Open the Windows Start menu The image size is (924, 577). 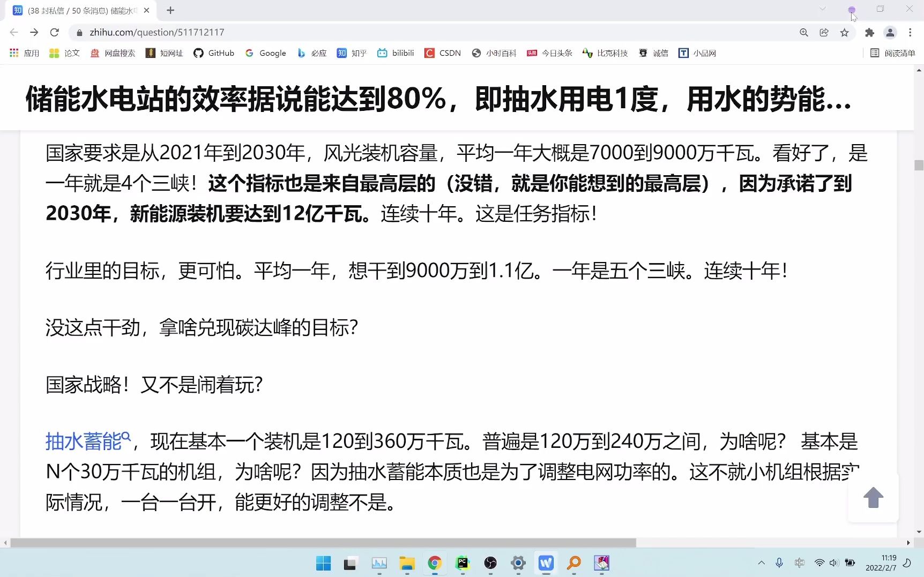click(323, 563)
